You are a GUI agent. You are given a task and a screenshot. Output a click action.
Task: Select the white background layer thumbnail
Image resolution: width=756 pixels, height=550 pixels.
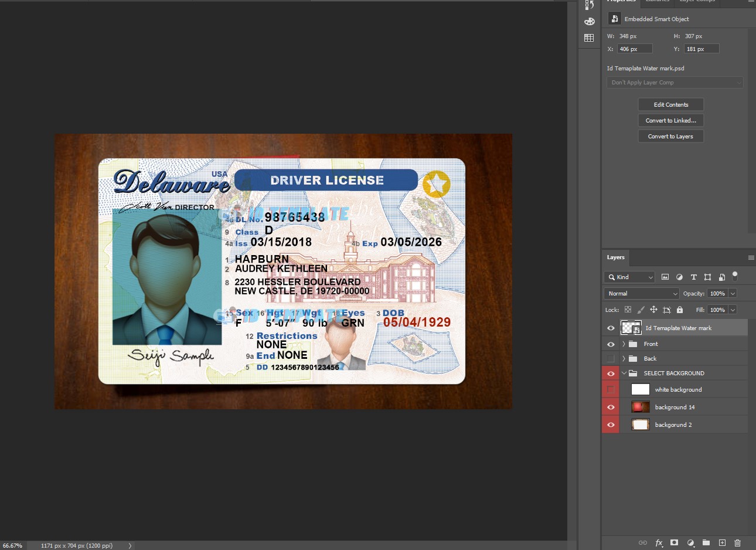pos(640,389)
